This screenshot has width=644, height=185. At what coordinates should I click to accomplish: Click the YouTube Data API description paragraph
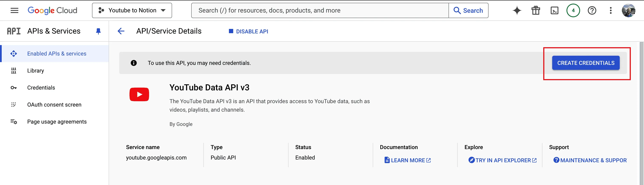point(269,106)
